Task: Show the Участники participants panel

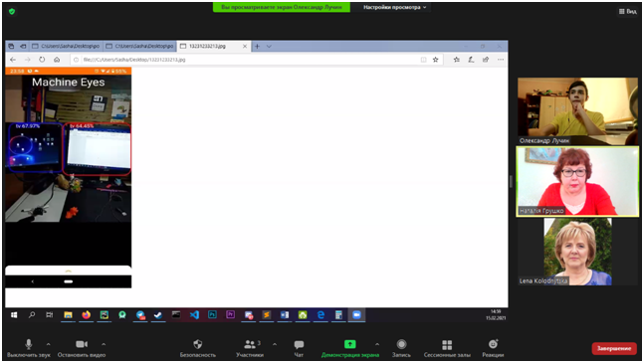Action: [249, 348]
